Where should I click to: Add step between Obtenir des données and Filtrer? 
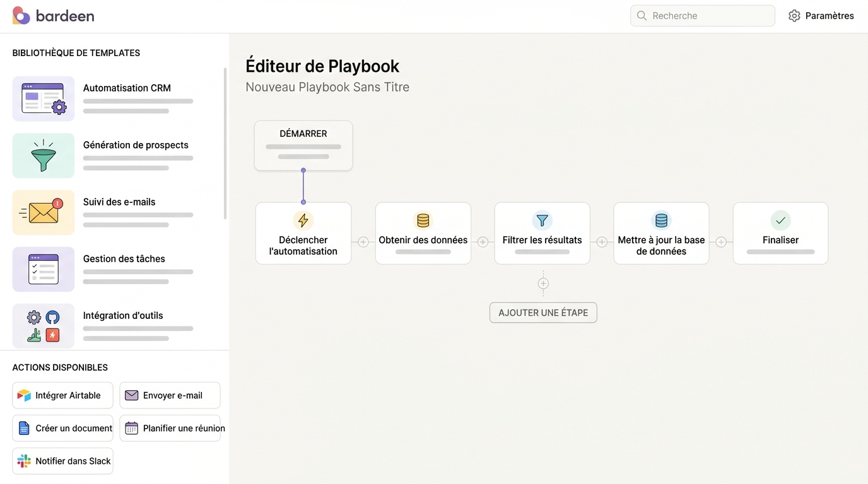click(483, 242)
